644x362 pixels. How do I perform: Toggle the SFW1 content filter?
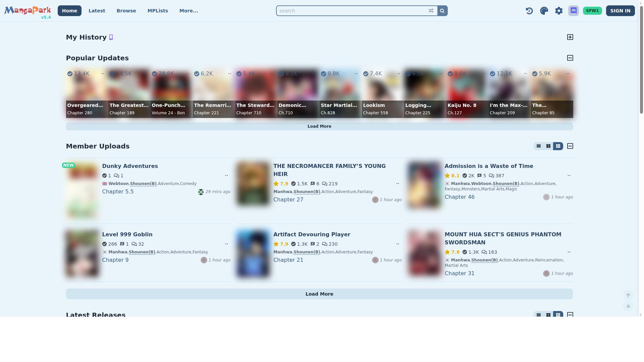coord(592,10)
